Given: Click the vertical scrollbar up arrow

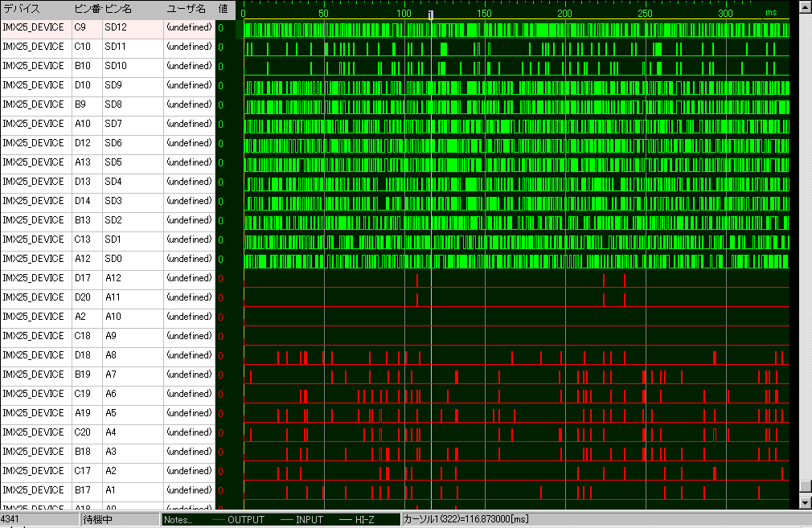Looking at the screenshot, I should [x=805, y=7].
